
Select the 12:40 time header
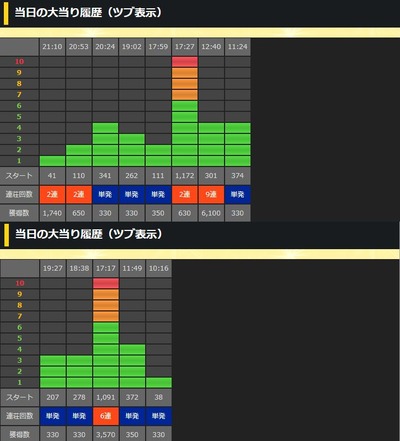point(211,47)
